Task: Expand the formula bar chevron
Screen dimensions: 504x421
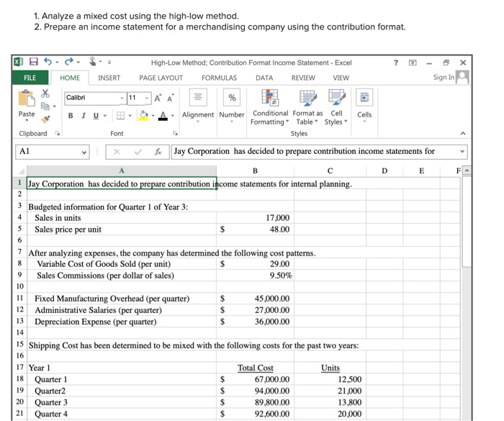Action: pyautogui.click(x=462, y=151)
